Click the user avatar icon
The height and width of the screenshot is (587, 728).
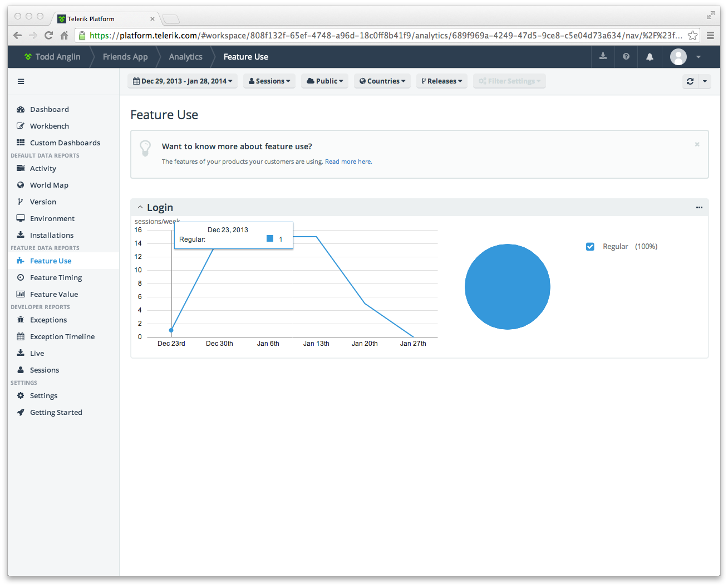[678, 56]
